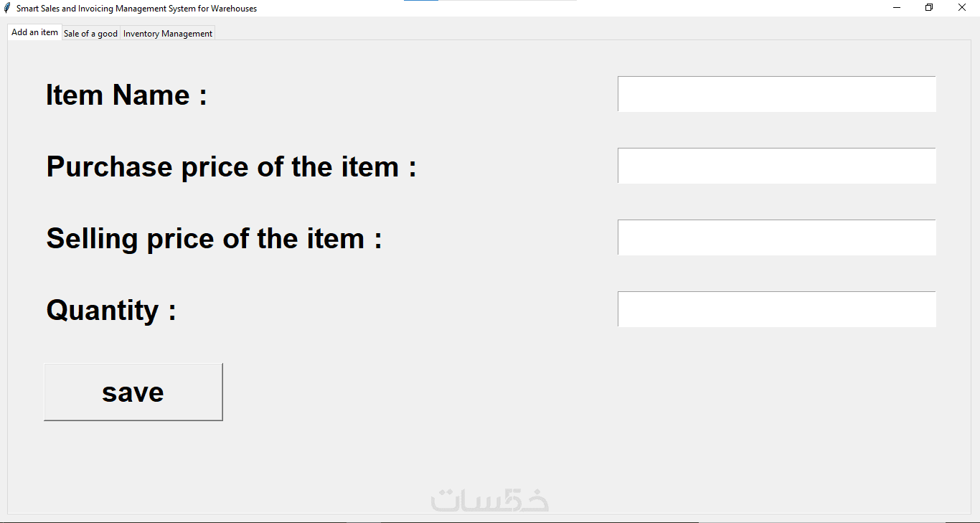
Task: Focus the Item Name input field
Action: pos(777,94)
